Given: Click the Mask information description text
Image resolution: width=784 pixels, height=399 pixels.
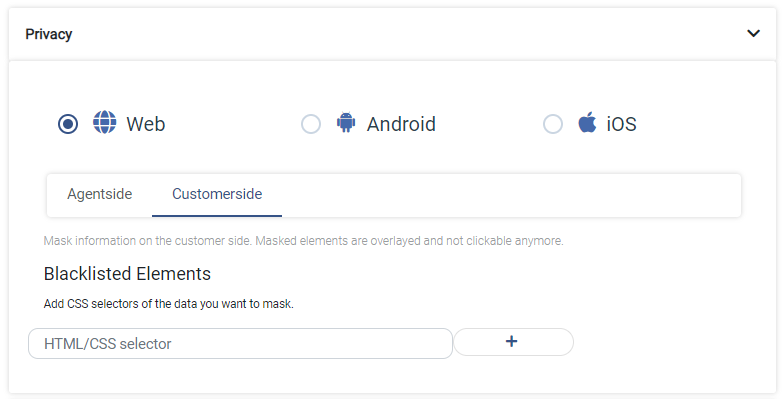Looking at the screenshot, I should (x=304, y=241).
